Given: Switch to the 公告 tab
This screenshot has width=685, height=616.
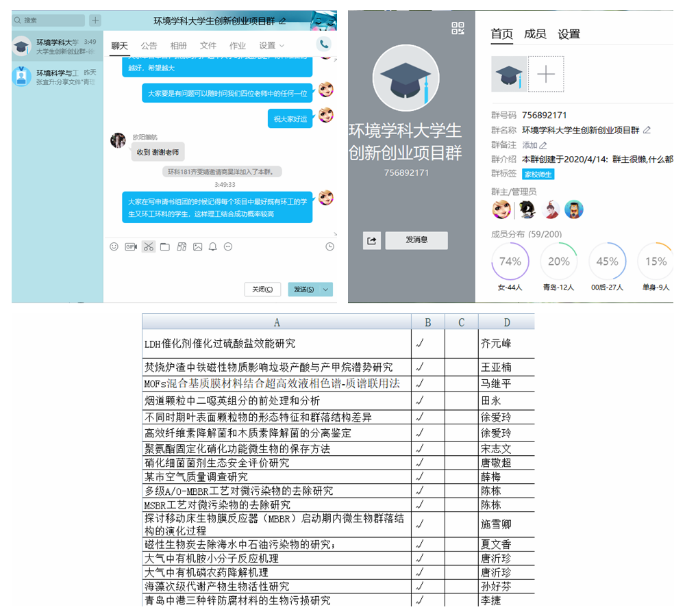Looking at the screenshot, I should (x=149, y=46).
